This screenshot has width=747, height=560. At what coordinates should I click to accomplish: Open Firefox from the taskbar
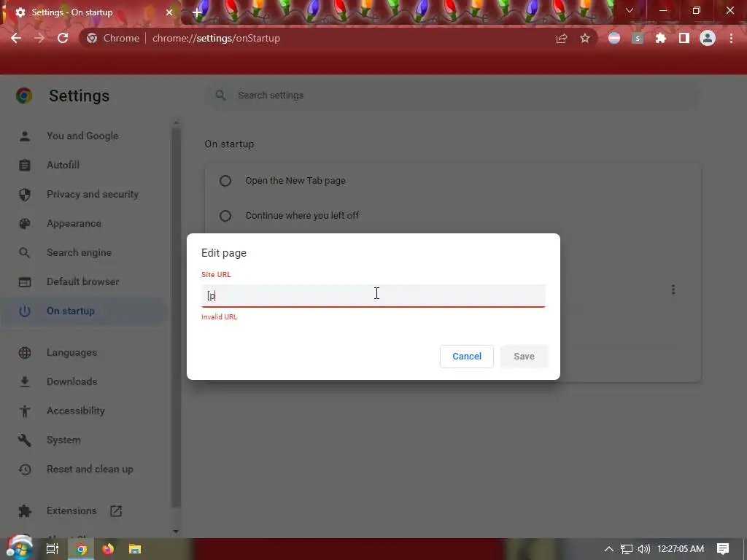(x=108, y=549)
